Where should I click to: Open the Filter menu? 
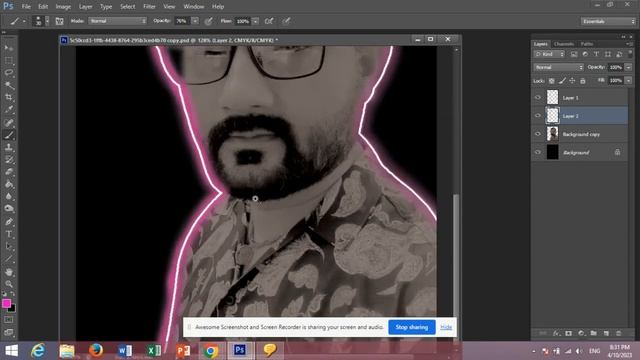click(149, 7)
